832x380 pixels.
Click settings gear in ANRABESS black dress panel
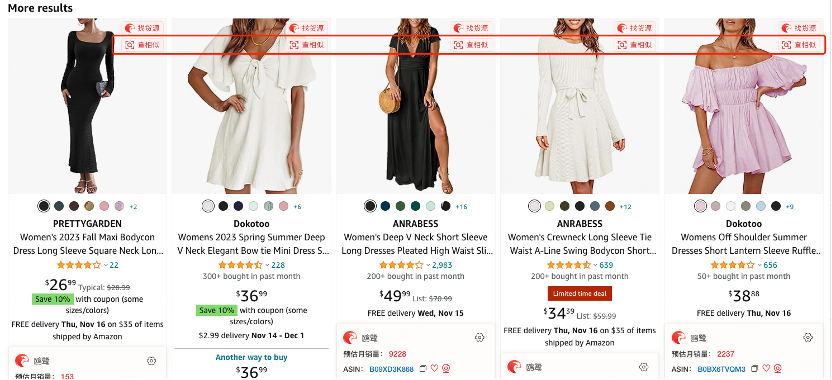point(480,338)
